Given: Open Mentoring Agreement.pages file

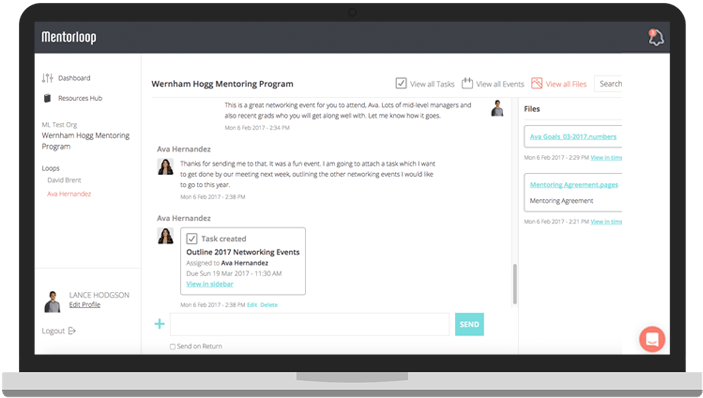Looking at the screenshot, I should [574, 185].
